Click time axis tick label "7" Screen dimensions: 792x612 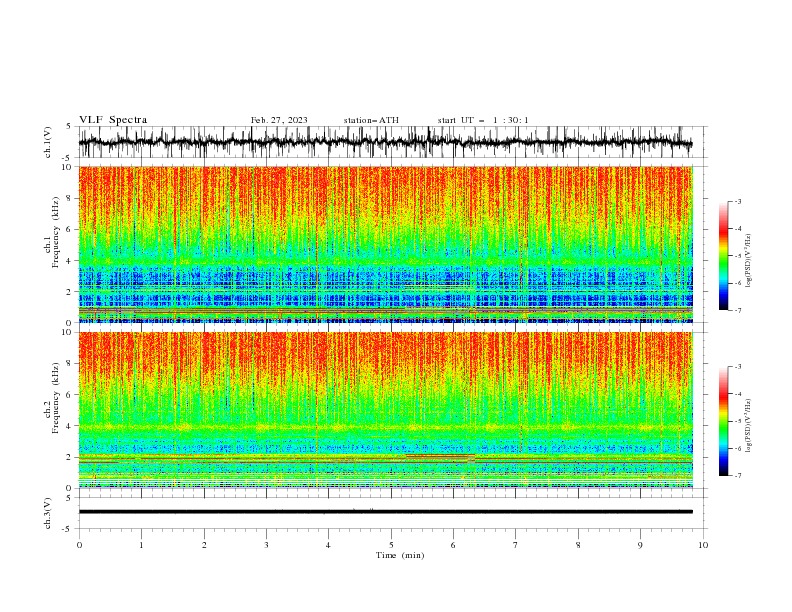[516, 545]
